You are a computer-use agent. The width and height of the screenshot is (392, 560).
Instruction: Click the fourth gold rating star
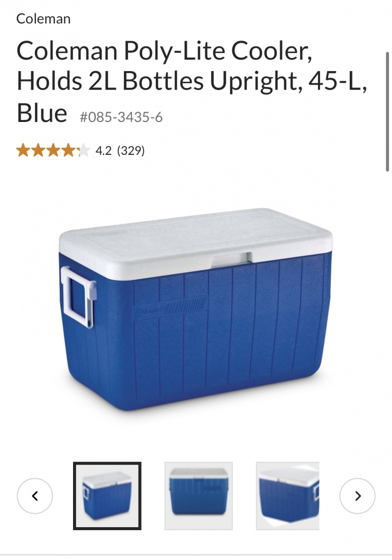68,150
